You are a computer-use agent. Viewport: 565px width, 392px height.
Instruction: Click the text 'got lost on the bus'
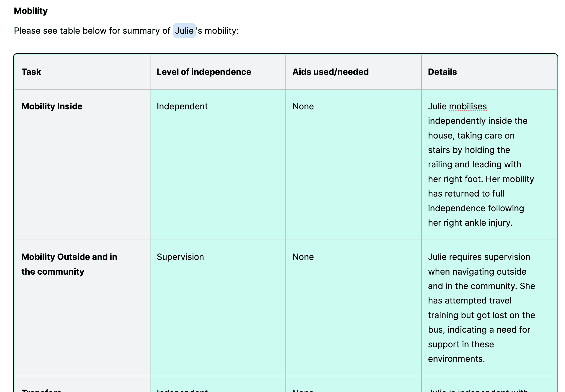(500, 315)
